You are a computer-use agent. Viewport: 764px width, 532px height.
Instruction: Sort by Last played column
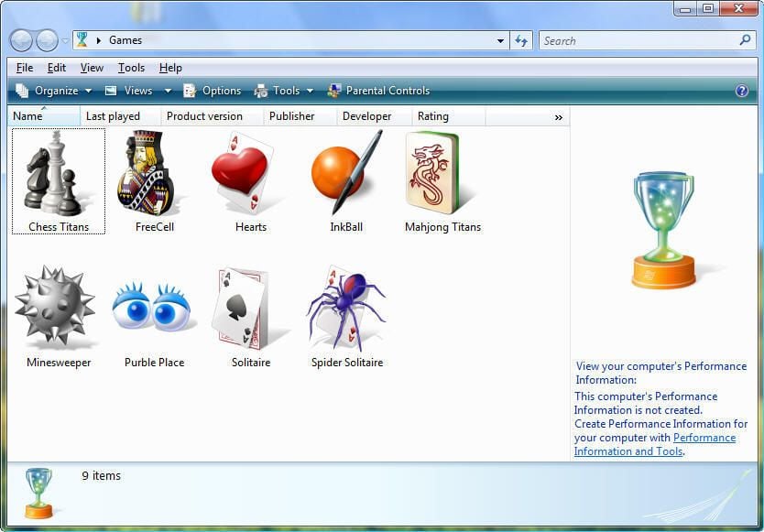120,116
